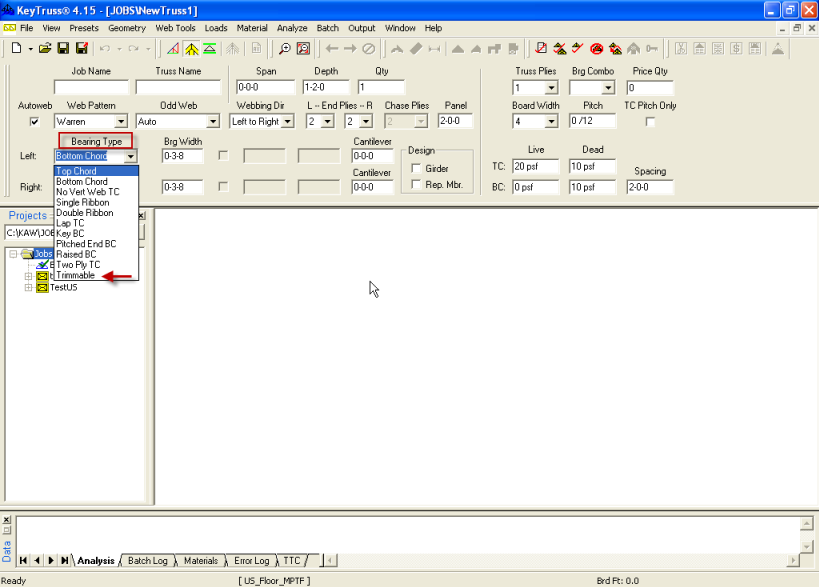Click the Save floppy disk icon
This screenshot has height=587, width=819.
63,49
